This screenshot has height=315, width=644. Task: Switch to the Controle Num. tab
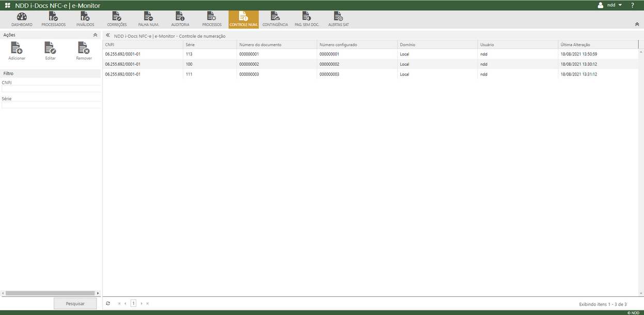243,19
